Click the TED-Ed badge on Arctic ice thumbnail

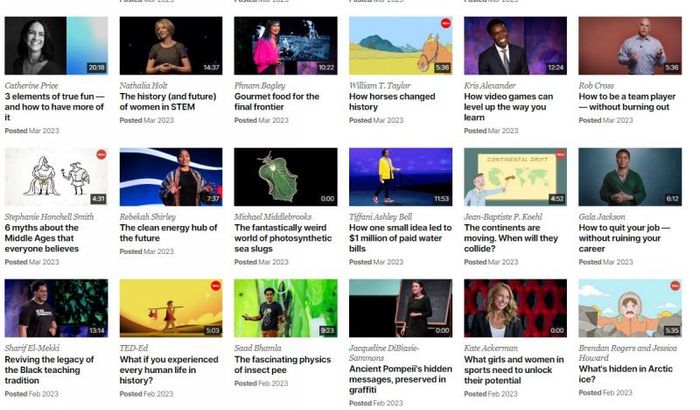click(x=675, y=286)
